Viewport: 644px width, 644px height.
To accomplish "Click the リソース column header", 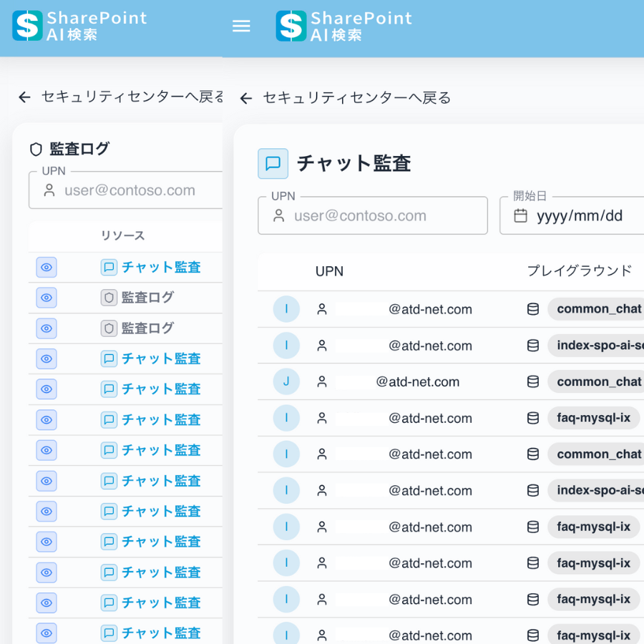I will point(122,235).
